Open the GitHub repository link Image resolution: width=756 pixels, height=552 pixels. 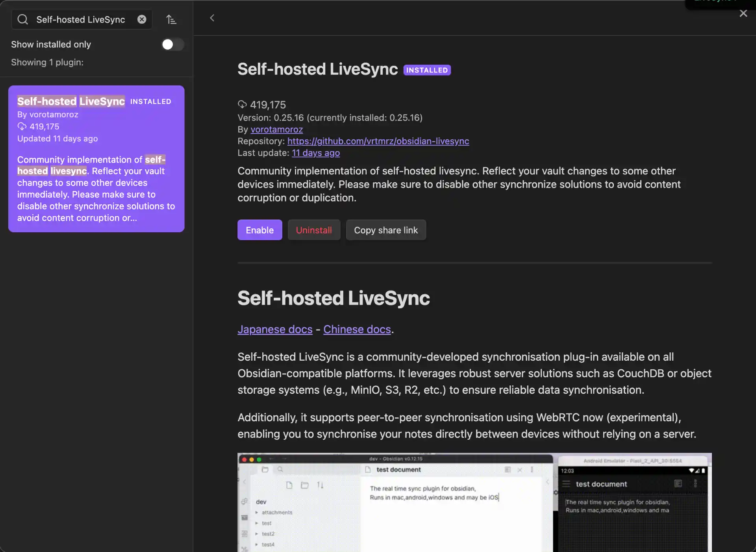tap(378, 141)
